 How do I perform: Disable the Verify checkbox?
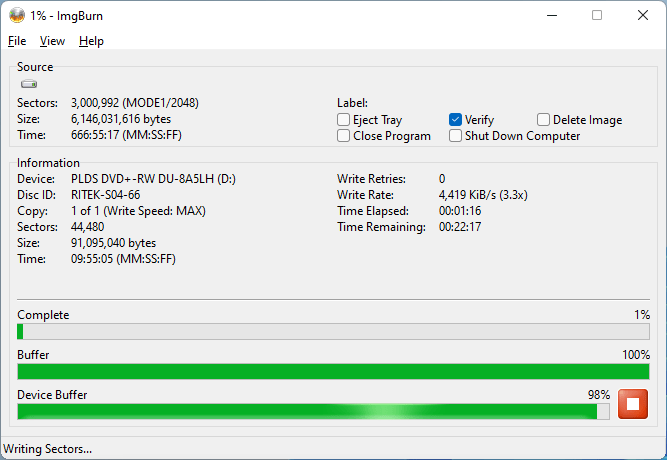456,120
